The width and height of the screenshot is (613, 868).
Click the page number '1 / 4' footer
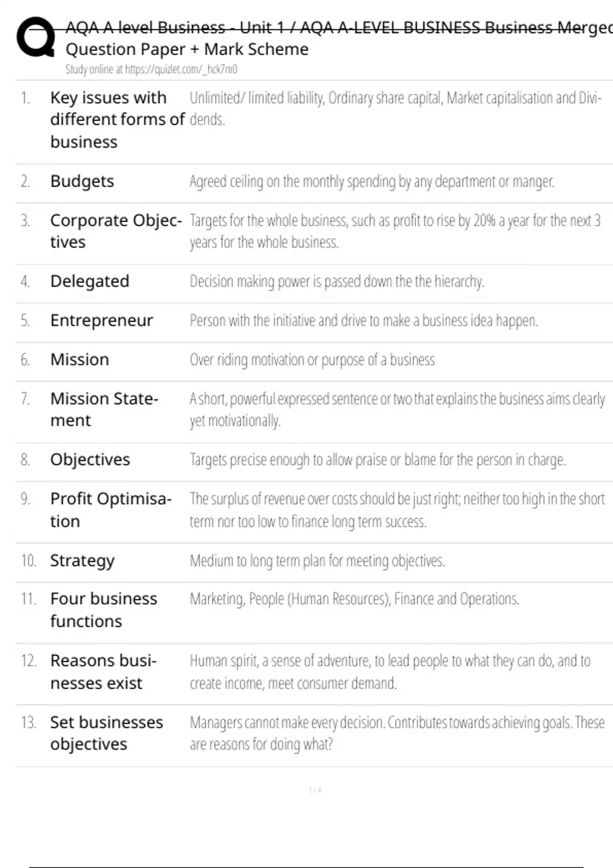pos(315,790)
